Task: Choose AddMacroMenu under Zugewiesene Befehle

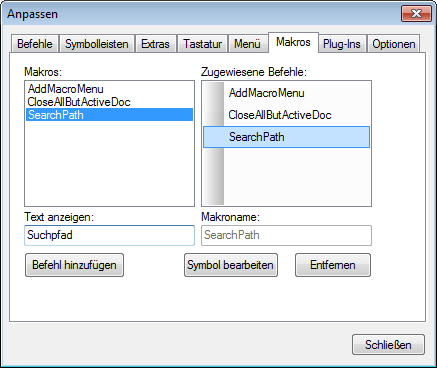Action: pyautogui.click(x=286, y=93)
